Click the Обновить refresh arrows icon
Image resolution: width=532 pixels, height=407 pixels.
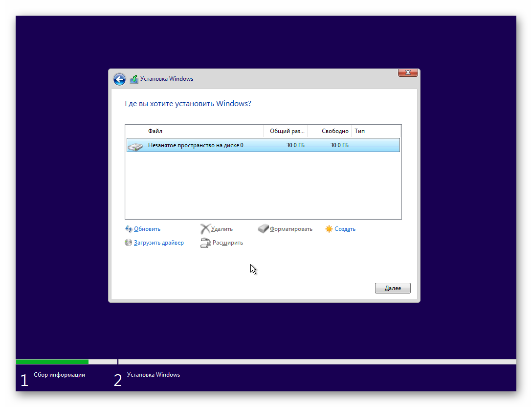[129, 229]
